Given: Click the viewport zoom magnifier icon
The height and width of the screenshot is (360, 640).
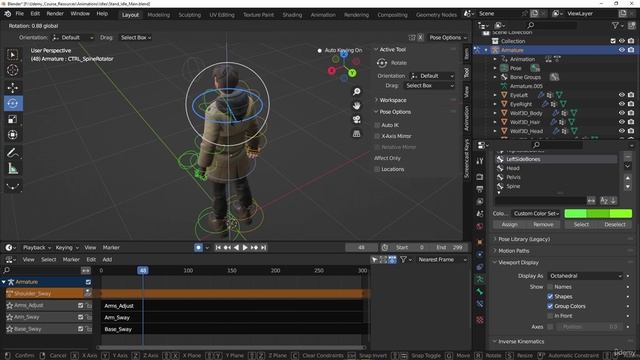Looking at the screenshot, I should click(356, 91).
